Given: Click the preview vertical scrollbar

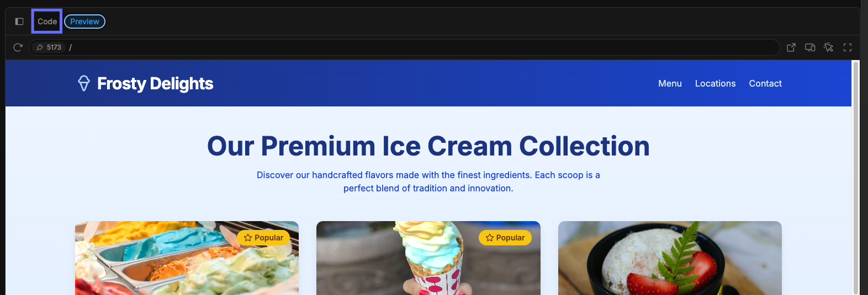Looking at the screenshot, I should [x=856, y=177].
